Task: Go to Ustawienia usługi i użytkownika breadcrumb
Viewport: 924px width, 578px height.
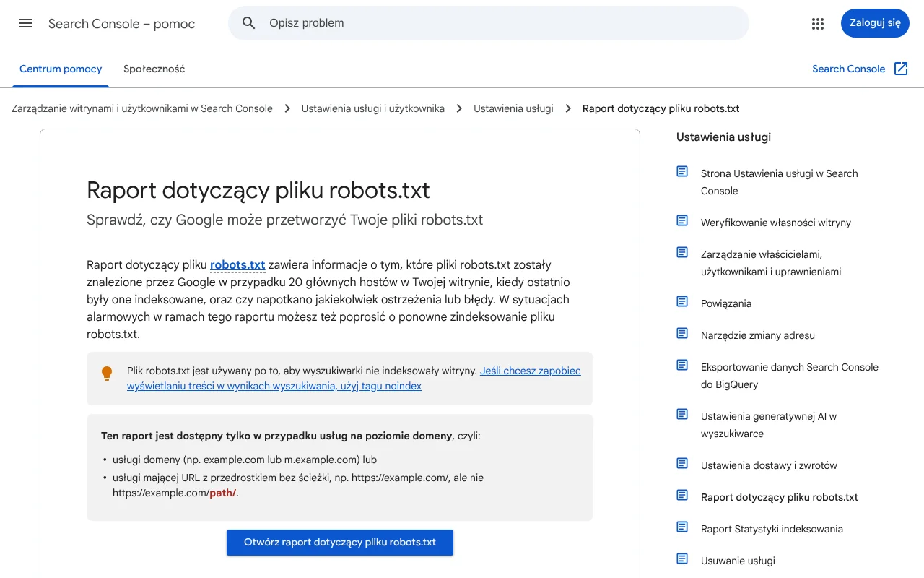Action: pyautogui.click(x=373, y=108)
